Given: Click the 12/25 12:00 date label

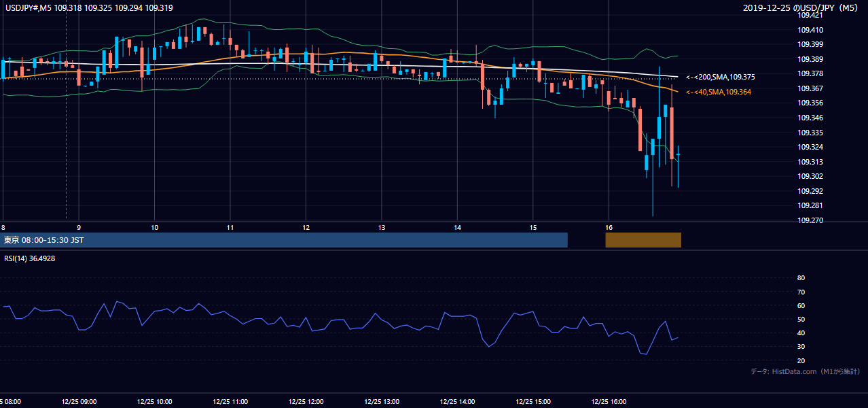Looking at the screenshot, I should coord(306,401).
